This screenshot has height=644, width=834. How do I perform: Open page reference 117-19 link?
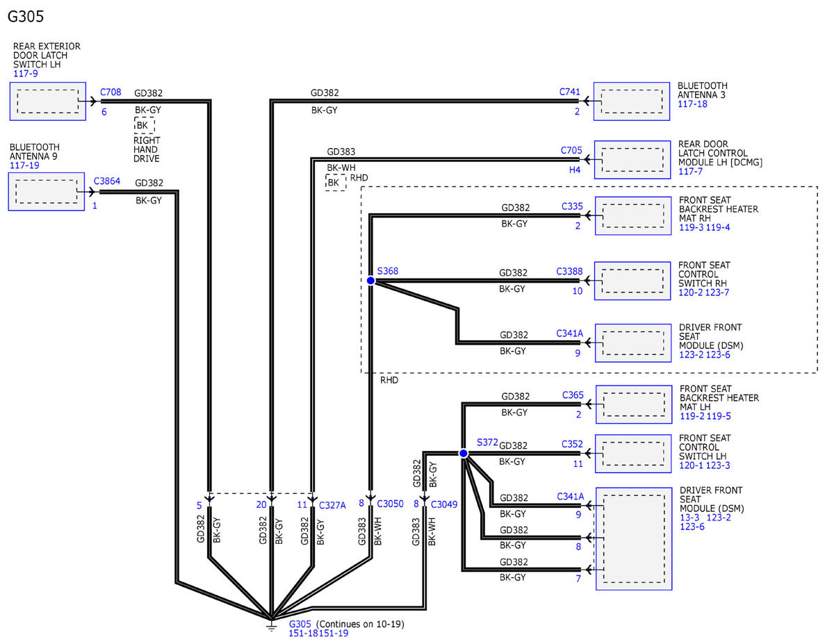coord(24,166)
